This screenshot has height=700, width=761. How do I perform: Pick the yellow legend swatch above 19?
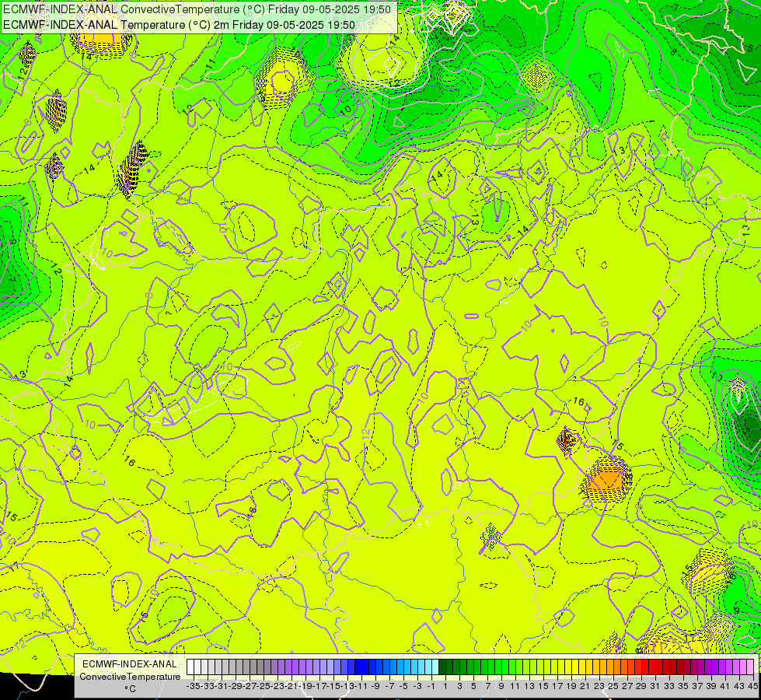568,667
